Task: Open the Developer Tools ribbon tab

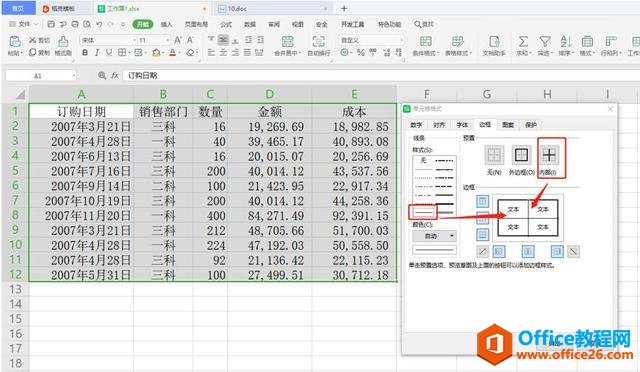Action: point(353,25)
